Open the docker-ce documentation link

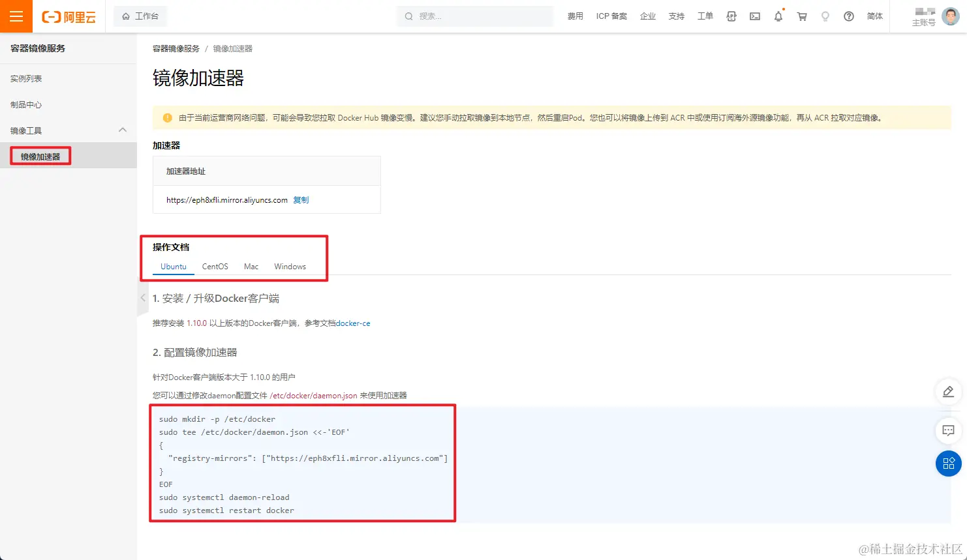pos(353,323)
